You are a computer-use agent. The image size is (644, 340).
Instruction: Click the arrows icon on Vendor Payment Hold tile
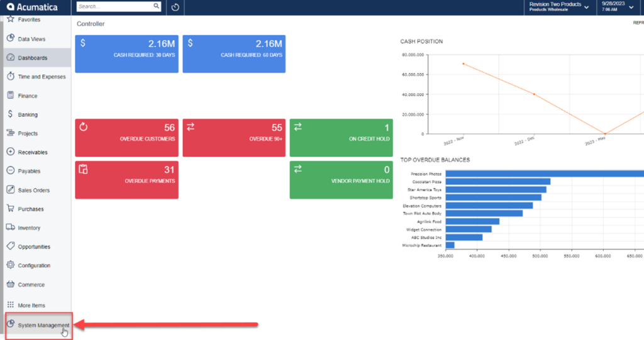click(x=297, y=169)
